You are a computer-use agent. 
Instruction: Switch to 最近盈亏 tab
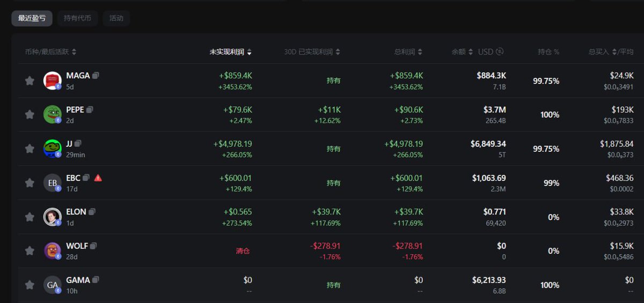pos(32,18)
